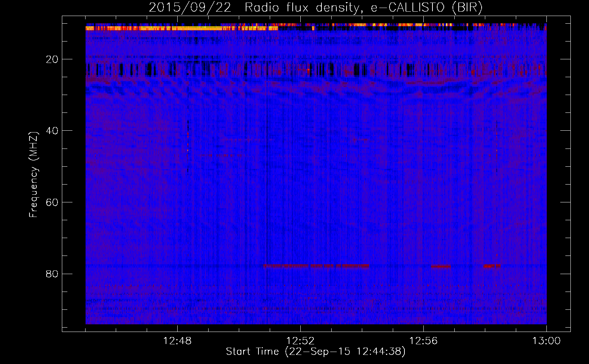Select the date 2015/09/22 in the title
Image resolution: width=589 pixels, height=364 pixels.
pyautogui.click(x=190, y=8)
